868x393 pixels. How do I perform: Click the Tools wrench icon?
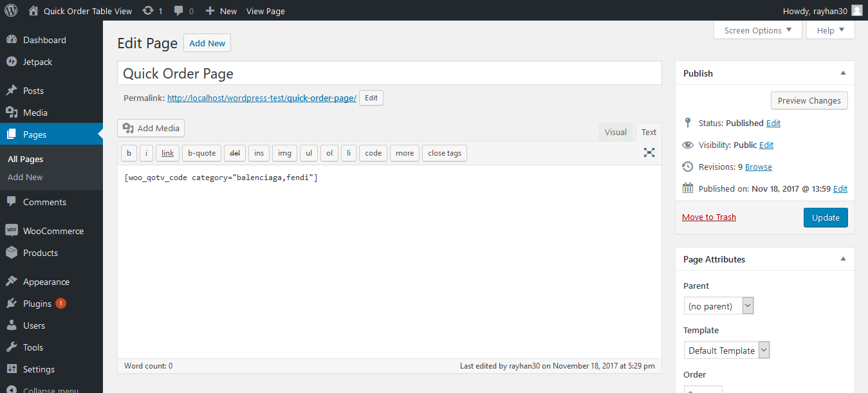[x=12, y=347]
